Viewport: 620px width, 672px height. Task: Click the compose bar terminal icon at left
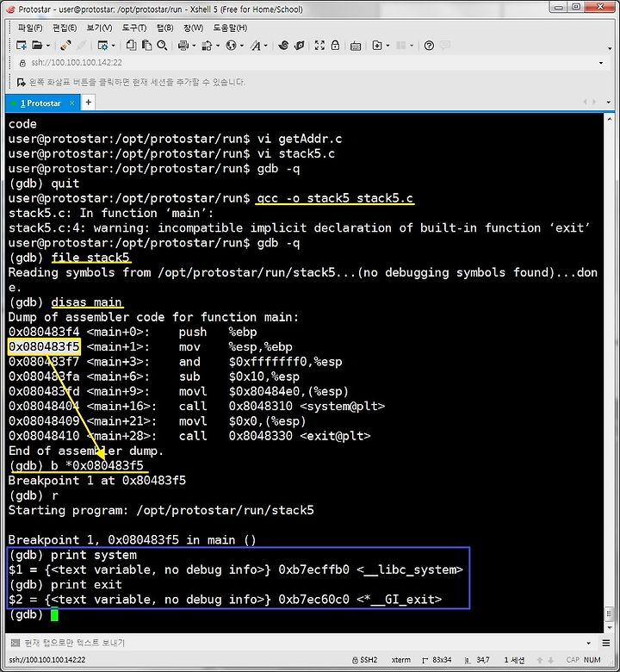(15, 643)
